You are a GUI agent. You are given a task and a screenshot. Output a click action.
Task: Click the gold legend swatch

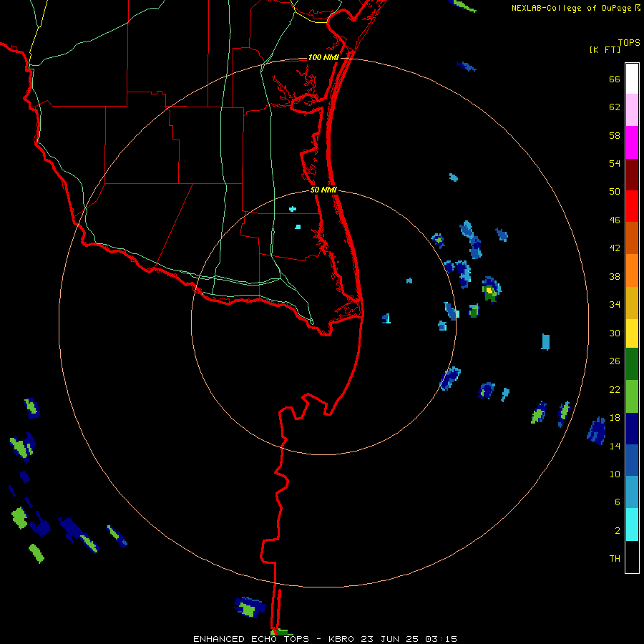click(x=632, y=303)
